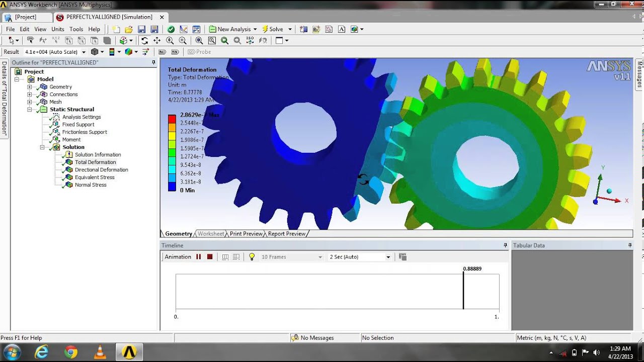644x362 pixels.
Task: Select the Pan tool icon
Action: click(x=157, y=40)
